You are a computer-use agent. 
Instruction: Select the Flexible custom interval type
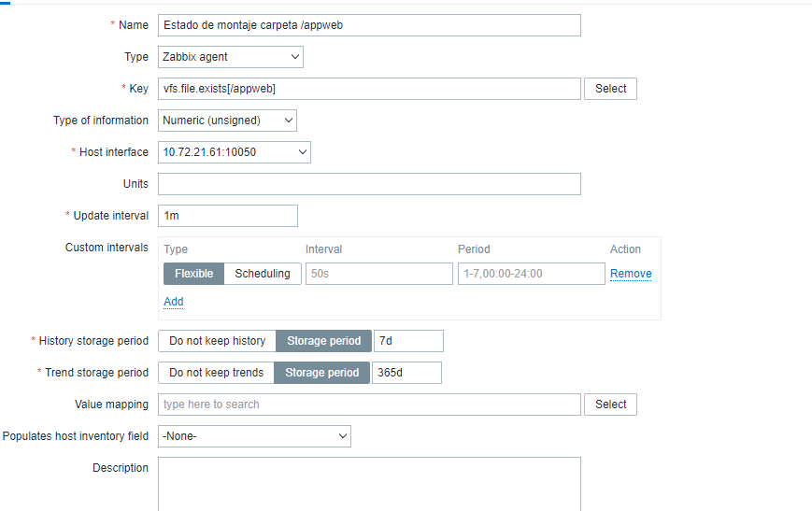(x=194, y=274)
